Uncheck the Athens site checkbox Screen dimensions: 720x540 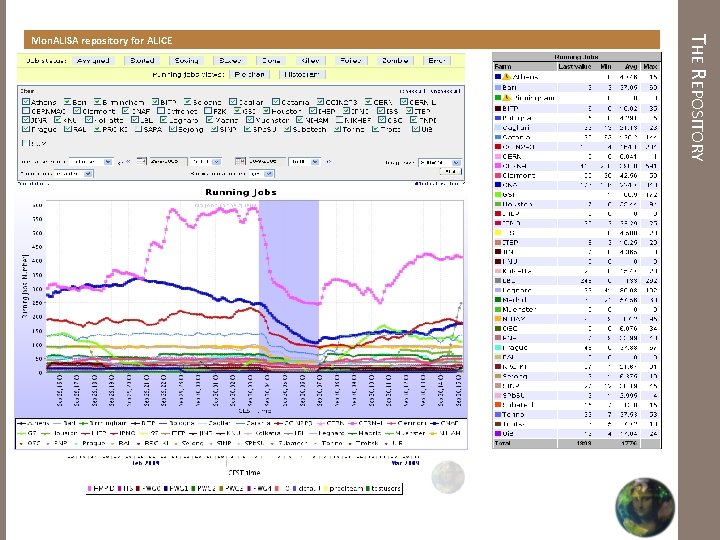point(26,101)
